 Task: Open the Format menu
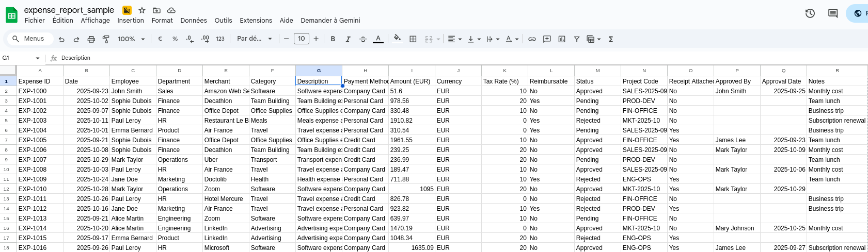(x=162, y=21)
